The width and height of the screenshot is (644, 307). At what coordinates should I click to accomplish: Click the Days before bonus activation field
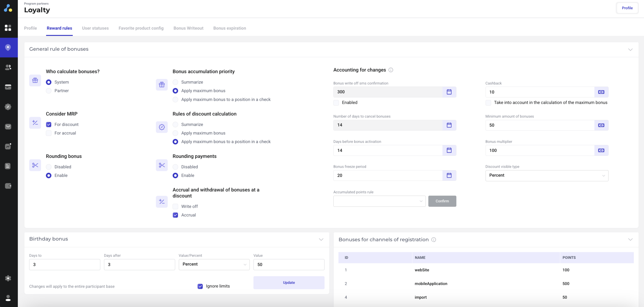[x=387, y=150]
